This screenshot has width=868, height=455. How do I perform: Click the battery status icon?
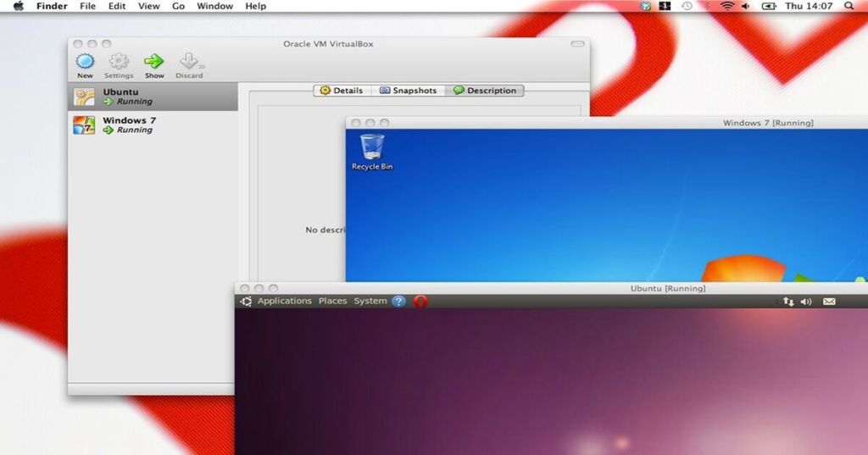(769, 6)
